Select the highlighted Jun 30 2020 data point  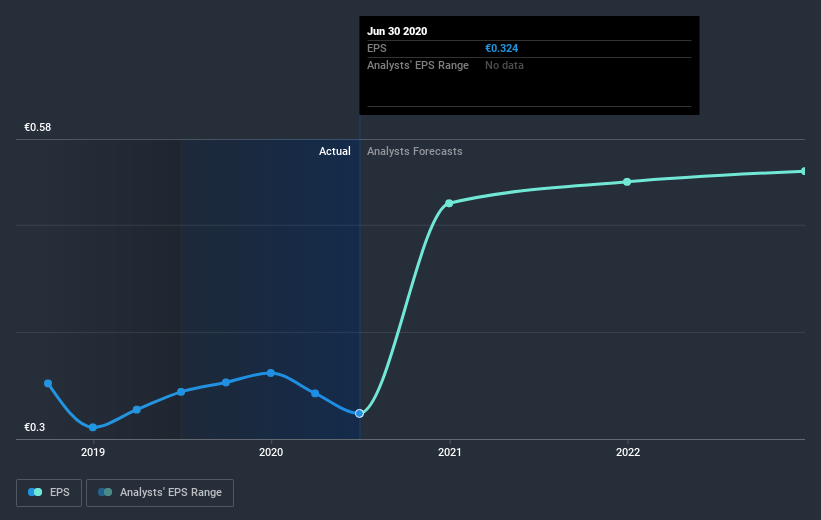[x=359, y=414]
